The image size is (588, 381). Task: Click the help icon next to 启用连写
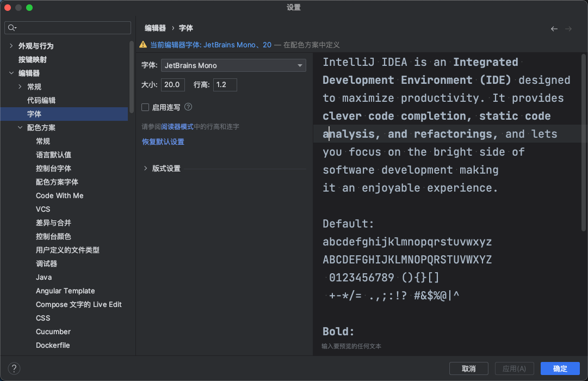coord(188,107)
